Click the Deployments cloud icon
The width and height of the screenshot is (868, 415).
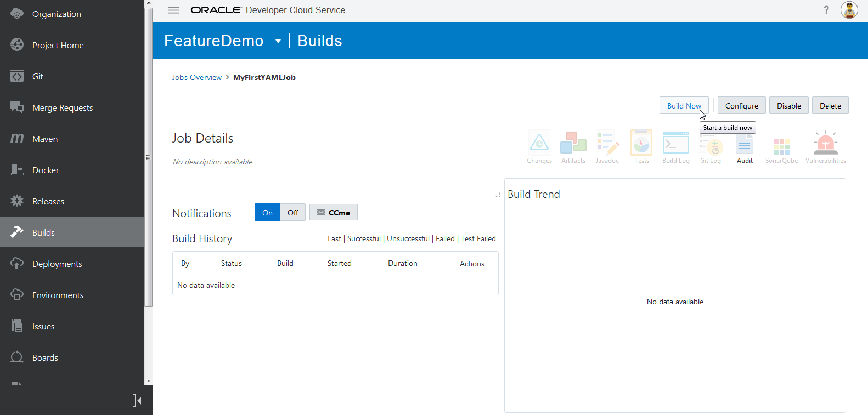coord(17,264)
